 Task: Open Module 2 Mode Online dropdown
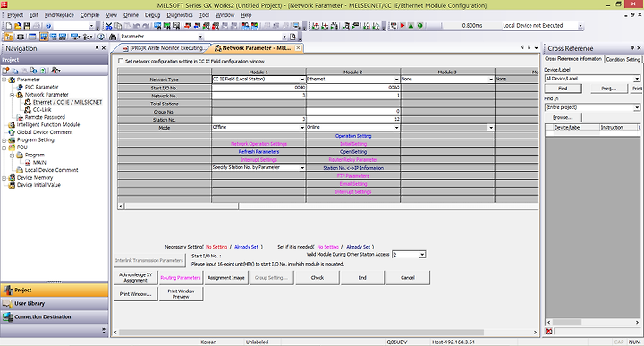[397, 128]
